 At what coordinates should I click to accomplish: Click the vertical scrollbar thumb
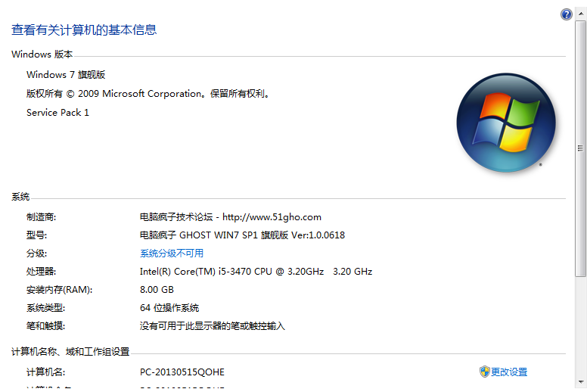[x=581, y=148]
